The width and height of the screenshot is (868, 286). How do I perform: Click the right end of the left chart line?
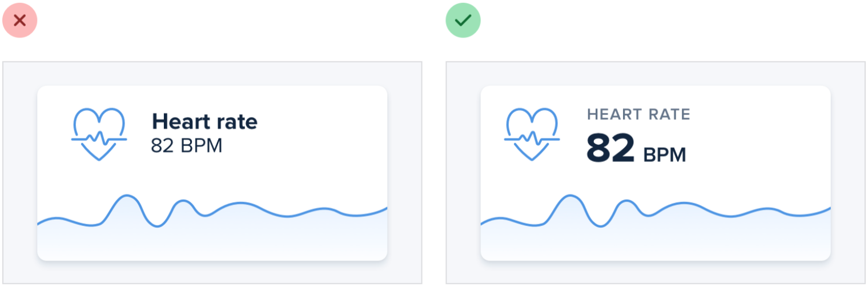pos(385,209)
